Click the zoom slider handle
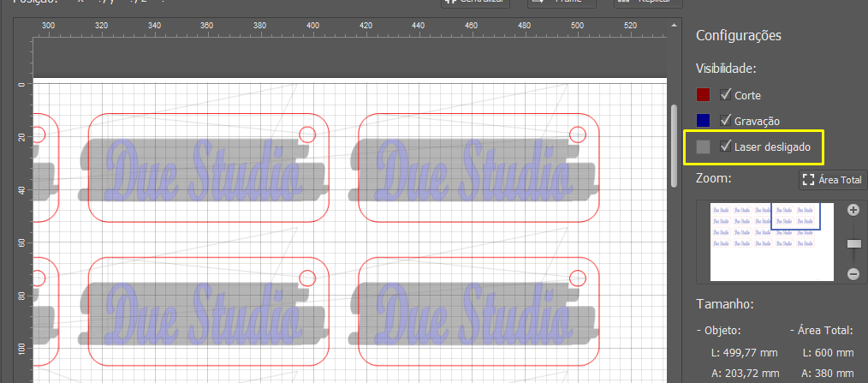 [854, 244]
